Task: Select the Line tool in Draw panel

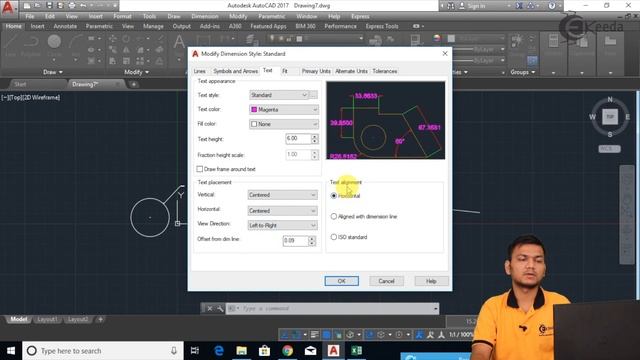Action: 11,45
